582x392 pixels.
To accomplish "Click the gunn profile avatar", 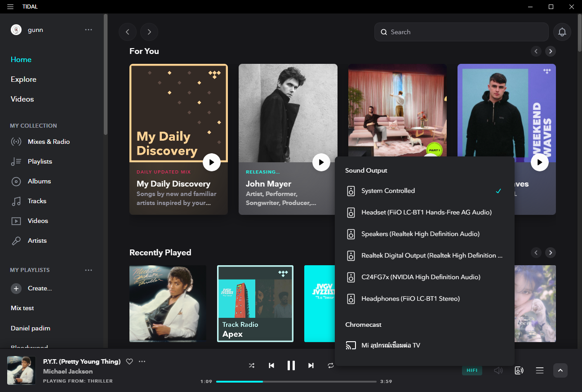I will (16, 30).
